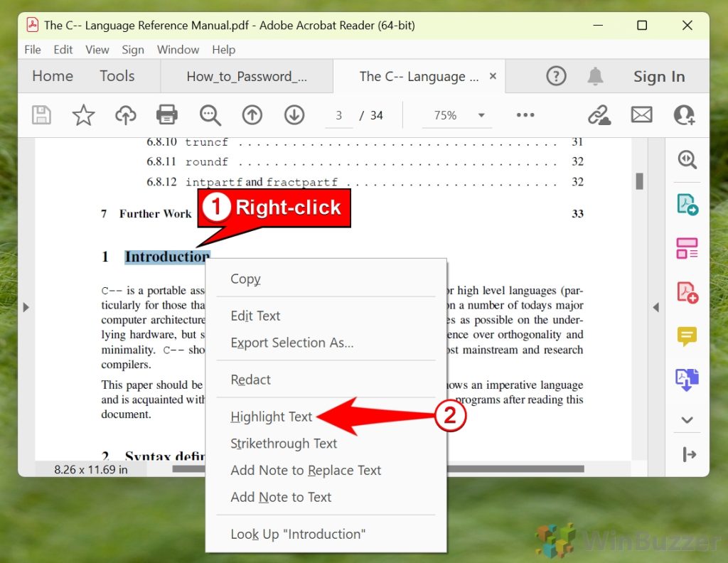Go to previous page arrow icon
728x563 pixels.
252,114
